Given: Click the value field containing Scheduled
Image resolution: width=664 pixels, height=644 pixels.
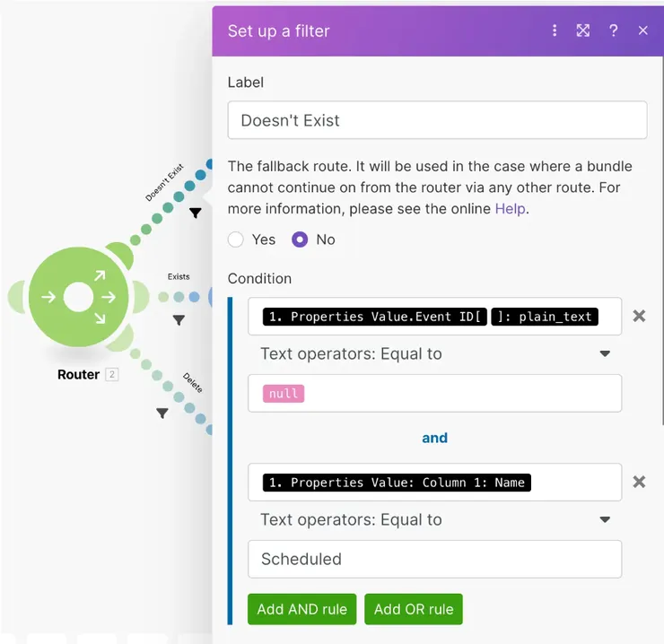Looking at the screenshot, I should click(x=434, y=559).
